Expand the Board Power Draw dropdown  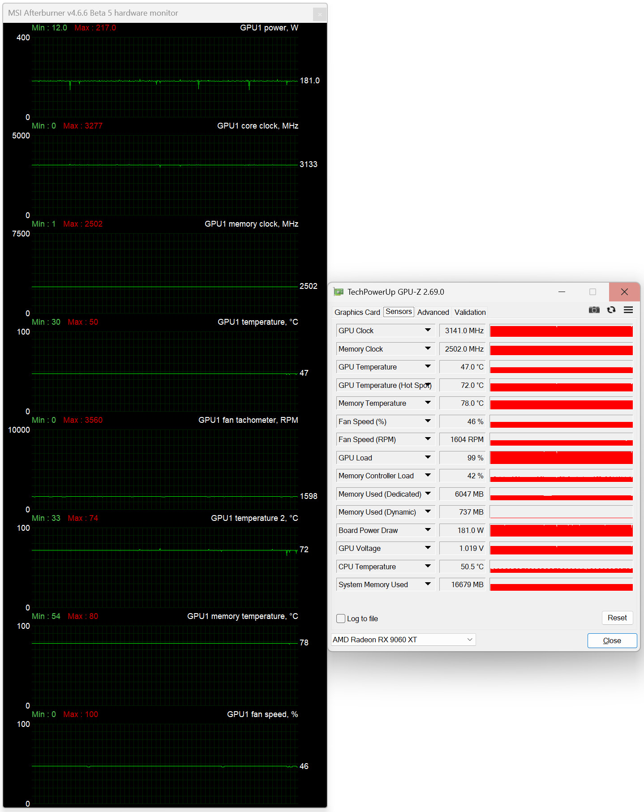click(x=428, y=530)
